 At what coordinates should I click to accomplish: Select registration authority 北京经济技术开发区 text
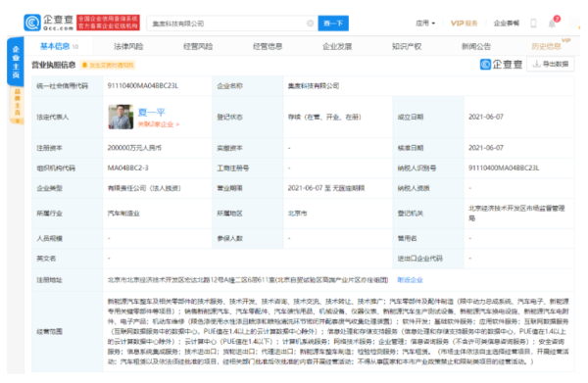516,213
